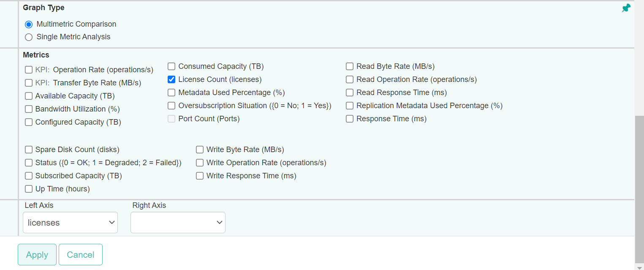Enable the KPI Operation Rate metric
This screenshot has width=644, height=270.
[28, 69]
